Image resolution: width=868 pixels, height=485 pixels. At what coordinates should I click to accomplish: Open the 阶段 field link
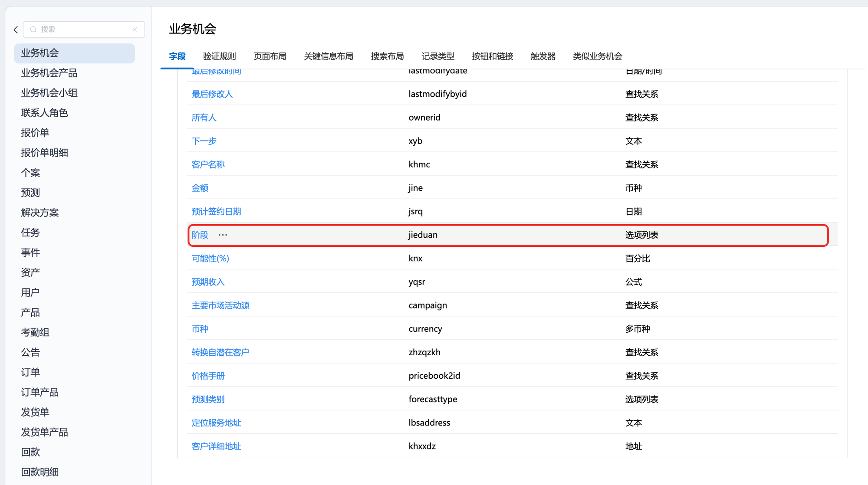coord(200,235)
